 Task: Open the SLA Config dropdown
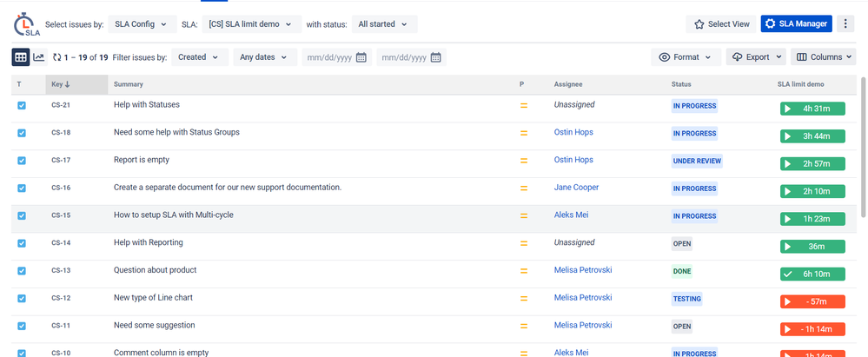142,24
